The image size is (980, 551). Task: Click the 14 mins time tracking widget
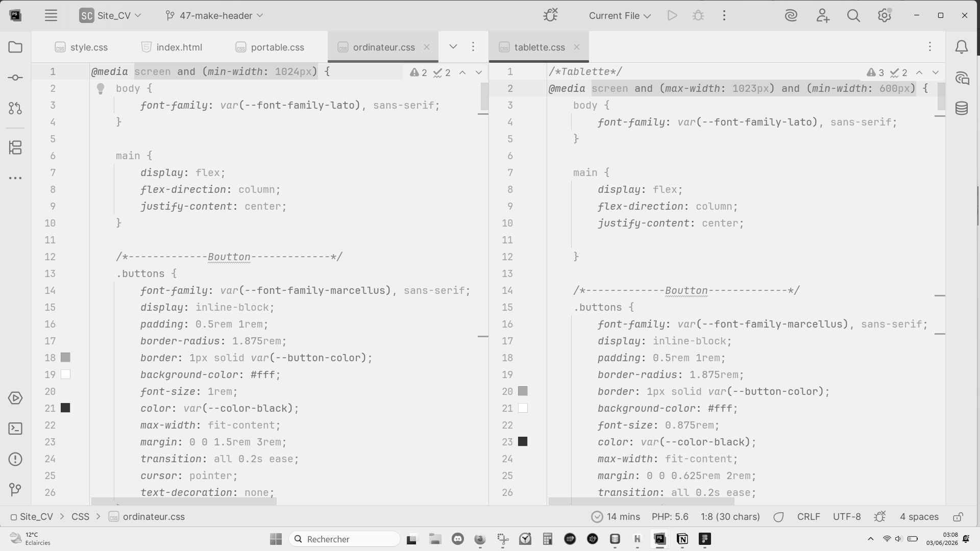point(616,517)
